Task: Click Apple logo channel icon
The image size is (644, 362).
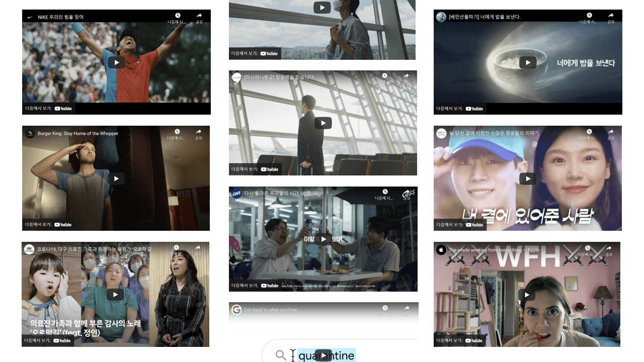Action: coord(441,250)
